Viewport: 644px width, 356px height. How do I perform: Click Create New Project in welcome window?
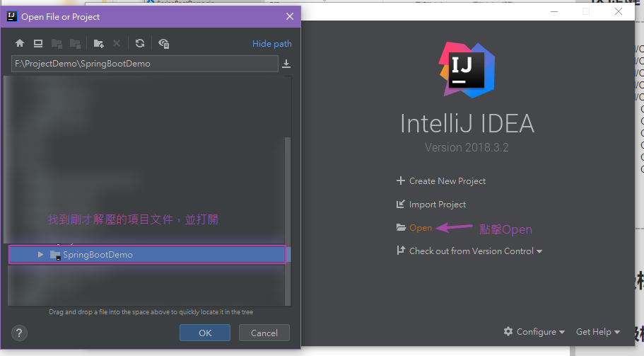pos(447,181)
